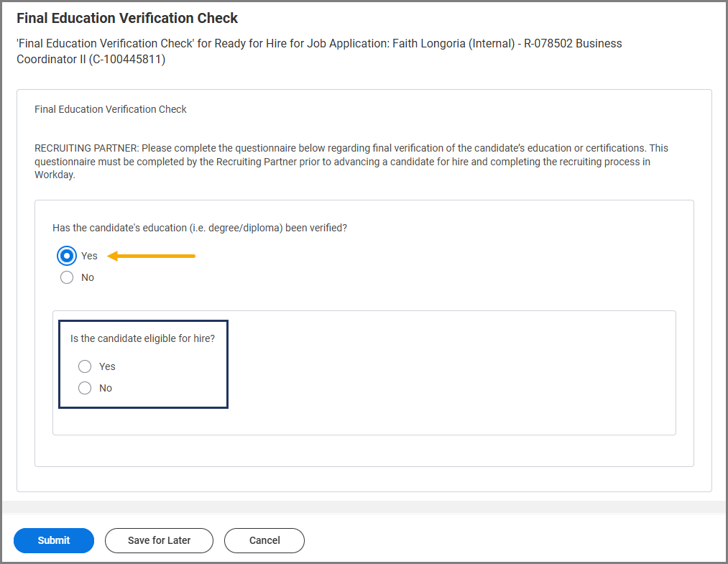Click the 'No' label under education verified question

point(88,277)
